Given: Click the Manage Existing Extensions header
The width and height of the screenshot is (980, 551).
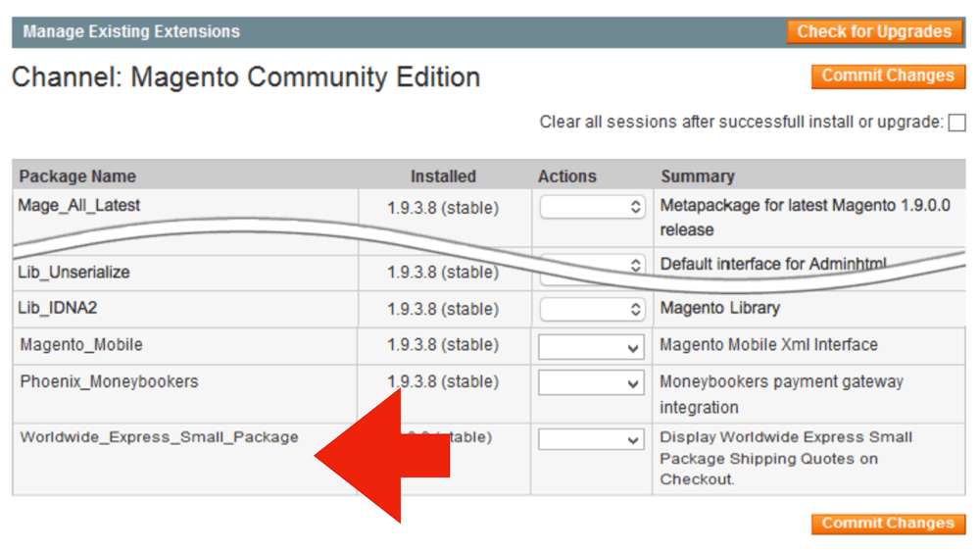Looking at the screenshot, I should pos(131,32).
